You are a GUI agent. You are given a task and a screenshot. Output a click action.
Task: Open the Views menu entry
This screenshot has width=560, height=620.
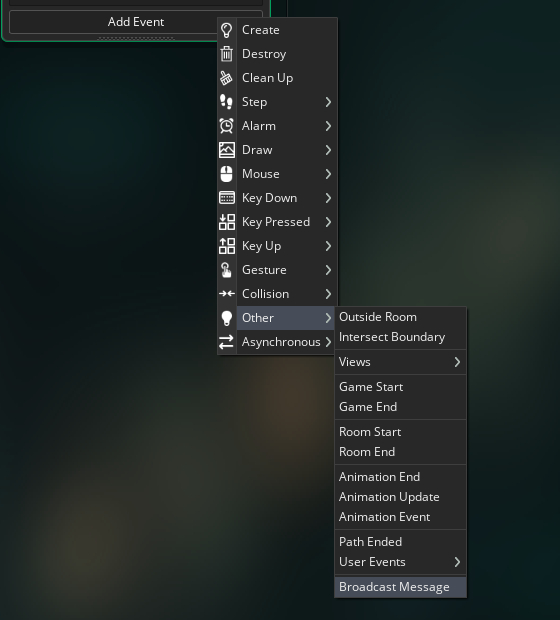pyautogui.click(x=400, y=362)
